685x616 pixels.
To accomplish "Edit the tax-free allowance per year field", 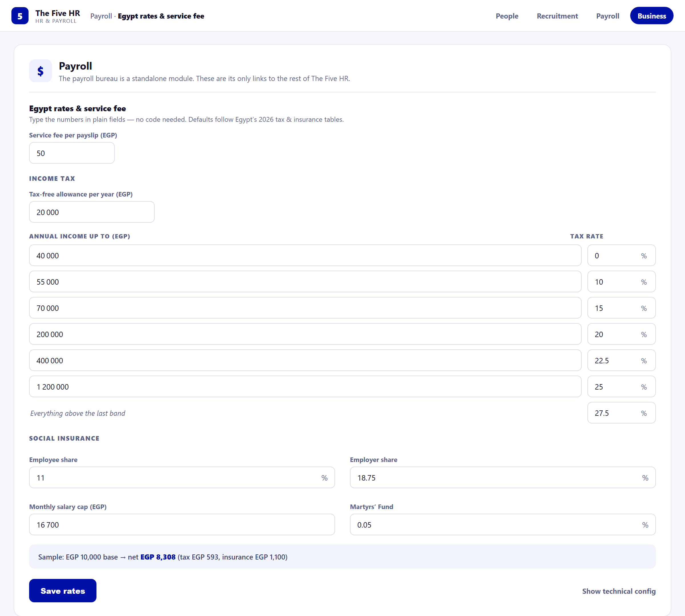I will [x=92, y=212].
